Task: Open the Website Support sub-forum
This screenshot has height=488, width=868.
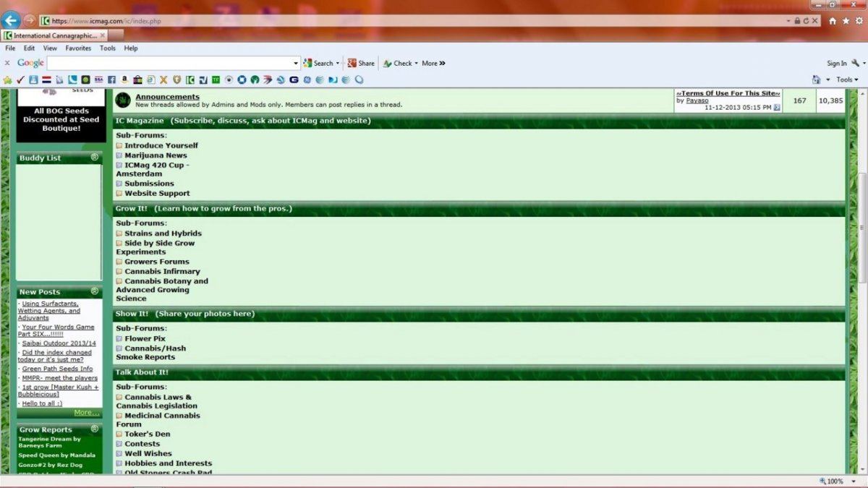Action: 157,194
